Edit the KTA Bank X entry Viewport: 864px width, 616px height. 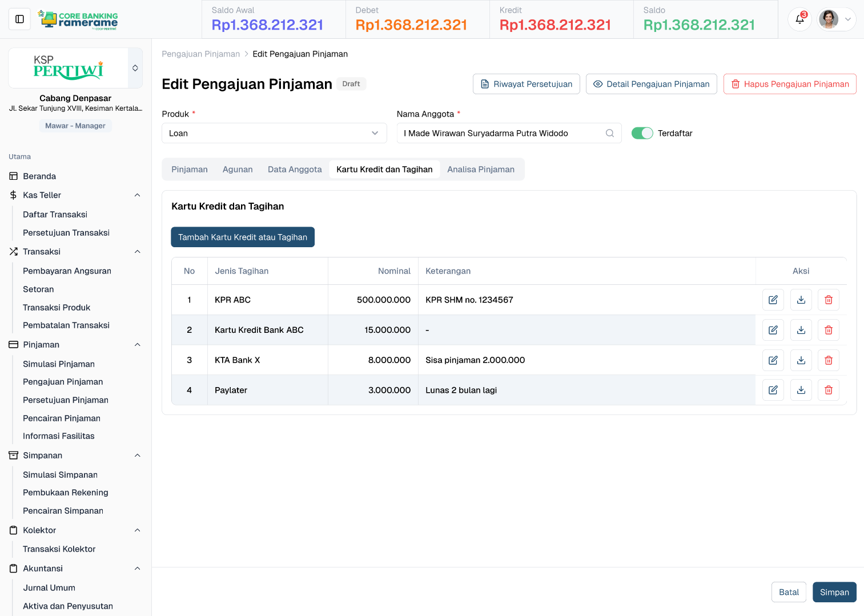(x=773, y=360)
